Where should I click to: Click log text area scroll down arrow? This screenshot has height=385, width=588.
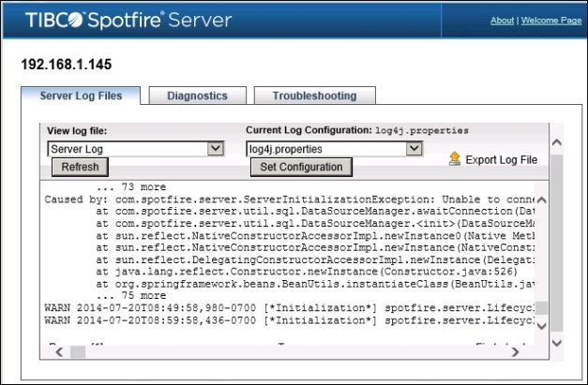(541, 326)
